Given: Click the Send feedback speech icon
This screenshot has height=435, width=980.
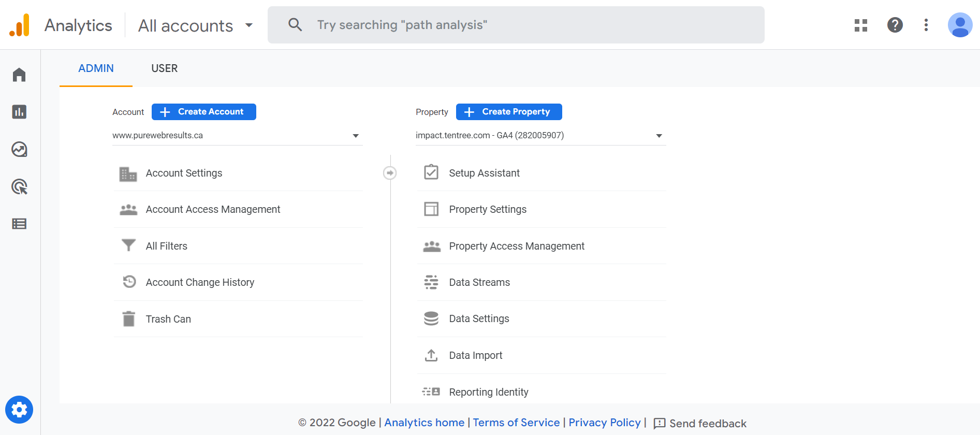Looking at the screenshot, I should click(x=660, y=424).
